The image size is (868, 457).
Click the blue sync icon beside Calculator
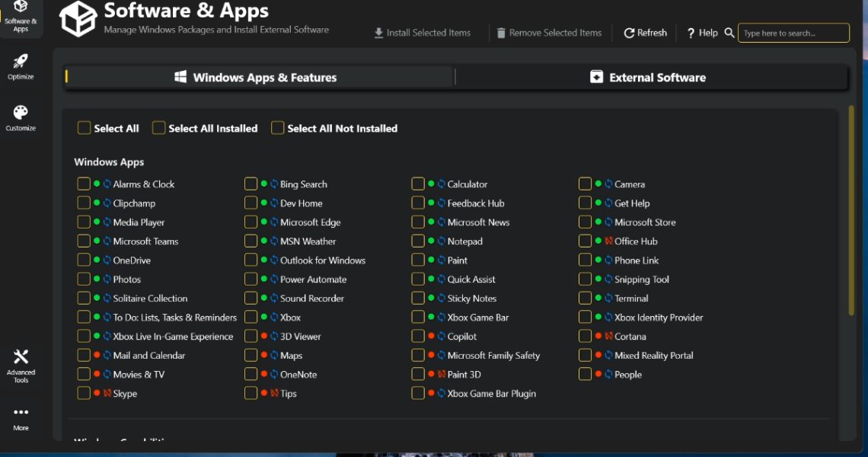pyautogui.click(x=442, y=184)
